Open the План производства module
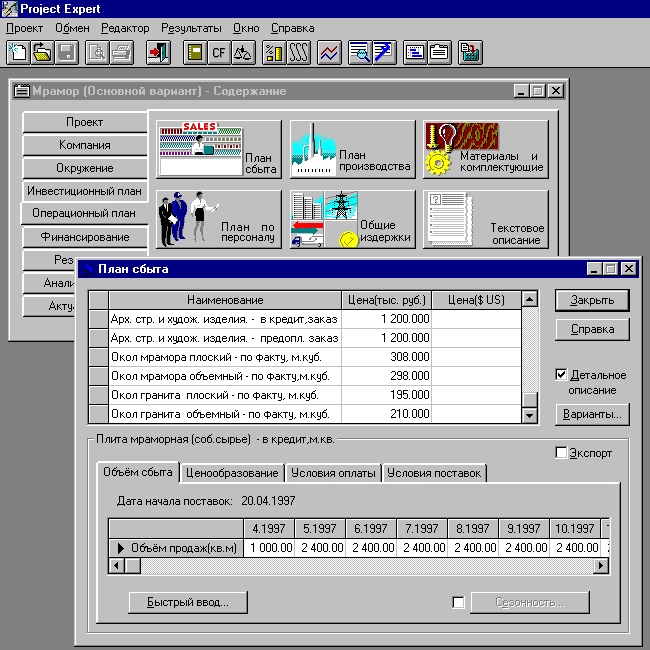650x650 pixels. coord(353,150)
